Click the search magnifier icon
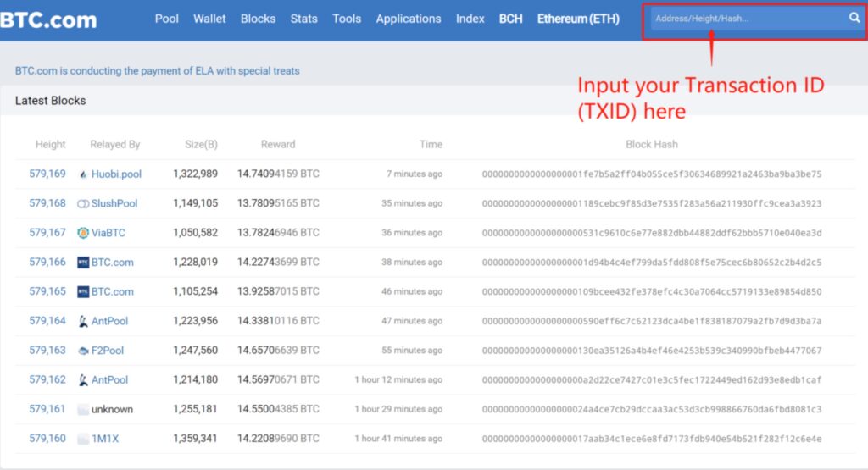 pos(854,18)
